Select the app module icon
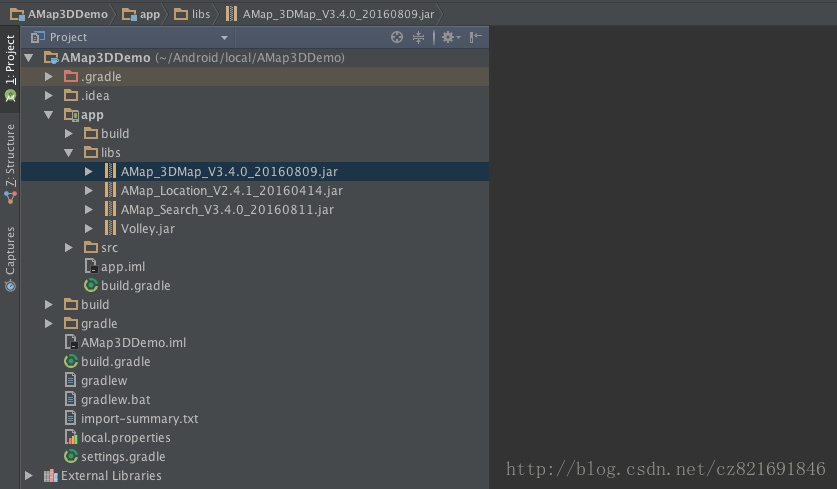 71,115
